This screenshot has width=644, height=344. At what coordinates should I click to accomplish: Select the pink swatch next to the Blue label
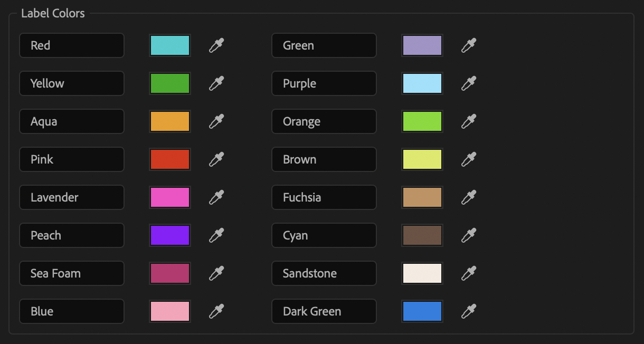pyautogui.click(x=169, y=311)
